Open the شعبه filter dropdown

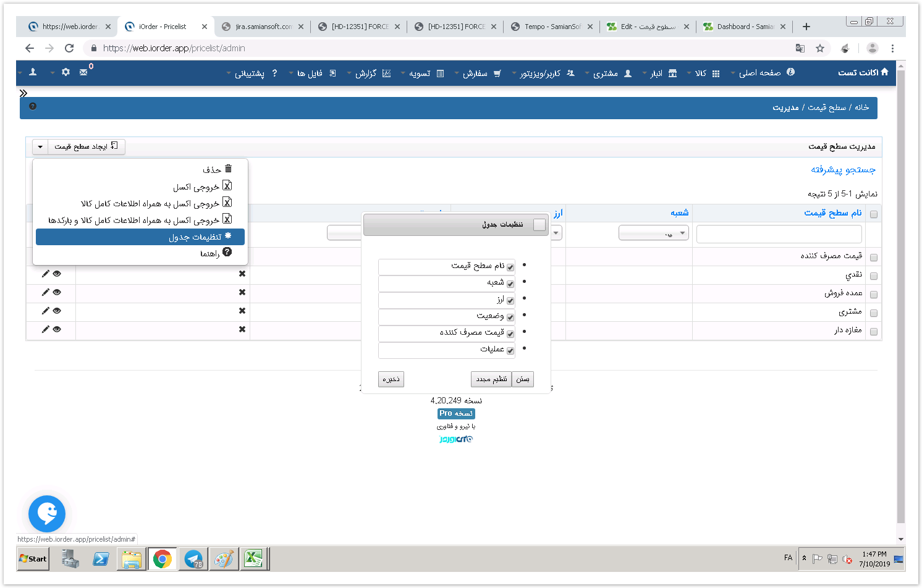[653, 233]
